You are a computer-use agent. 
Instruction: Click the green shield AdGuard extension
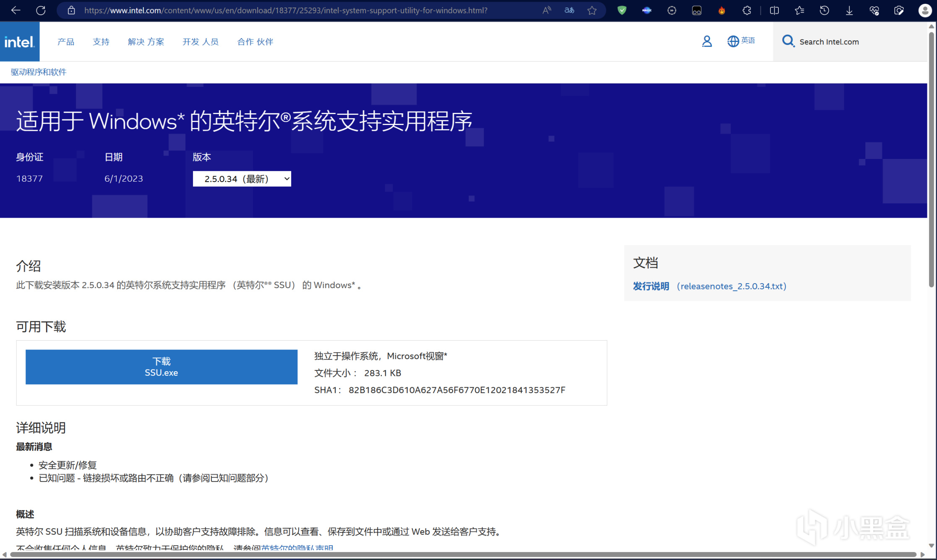[x=622, y=10]
